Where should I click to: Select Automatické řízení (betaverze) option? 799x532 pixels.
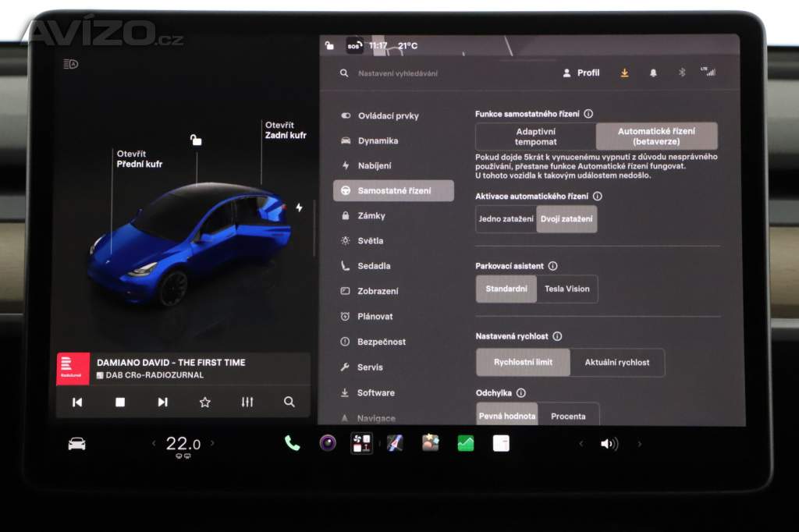point(656,137)
